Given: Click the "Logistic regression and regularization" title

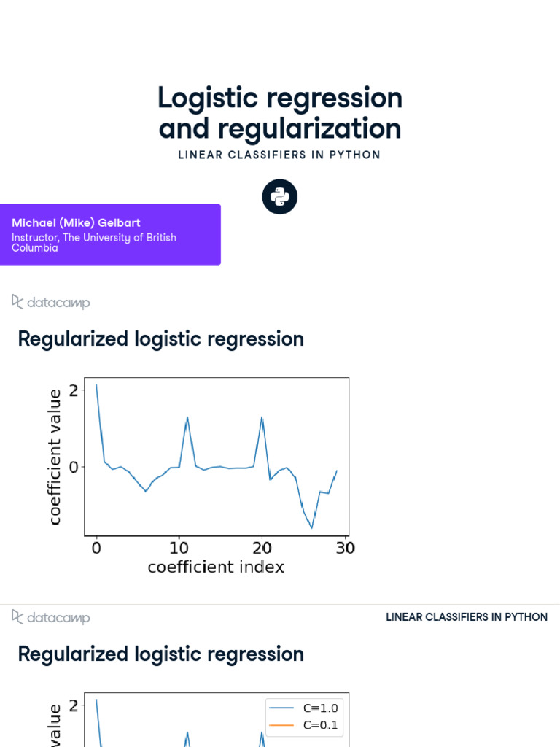Looking at the screenshot, I should click(x=280, y=113).
